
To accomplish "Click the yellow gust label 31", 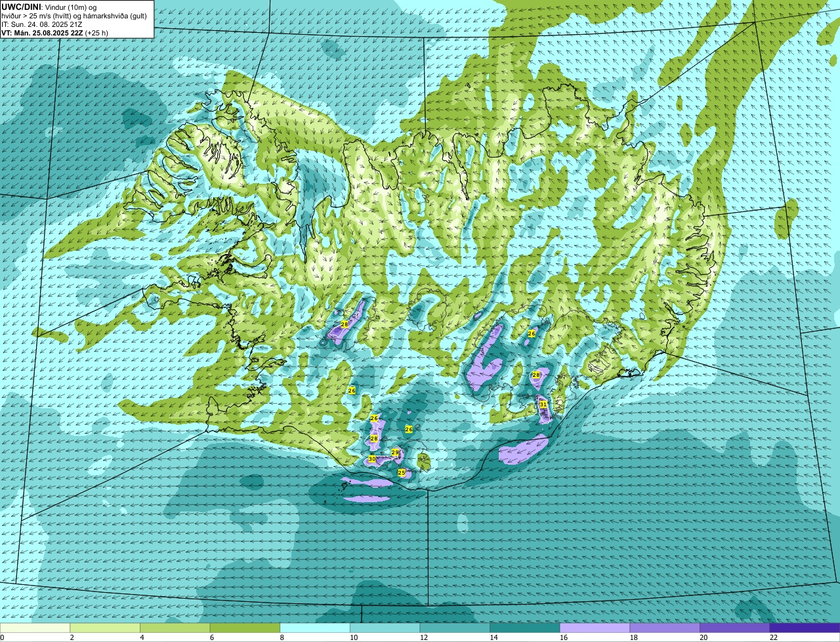I will click(x=543, y=404).
